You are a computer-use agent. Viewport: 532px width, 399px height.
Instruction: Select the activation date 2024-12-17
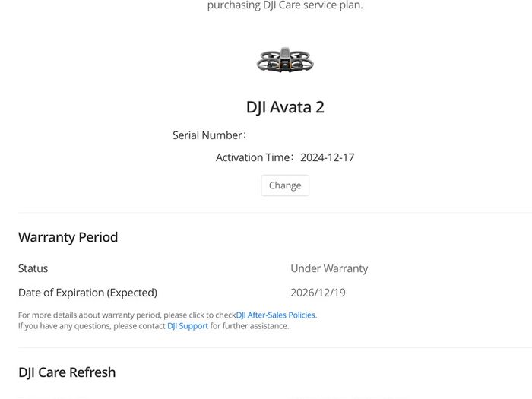pos(327,157)
